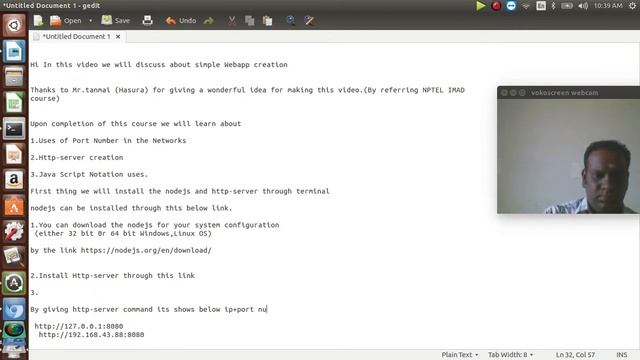Viewport: 640px width, 360px height.
Task: Print the document using printer icon
Action: (147, 20)
